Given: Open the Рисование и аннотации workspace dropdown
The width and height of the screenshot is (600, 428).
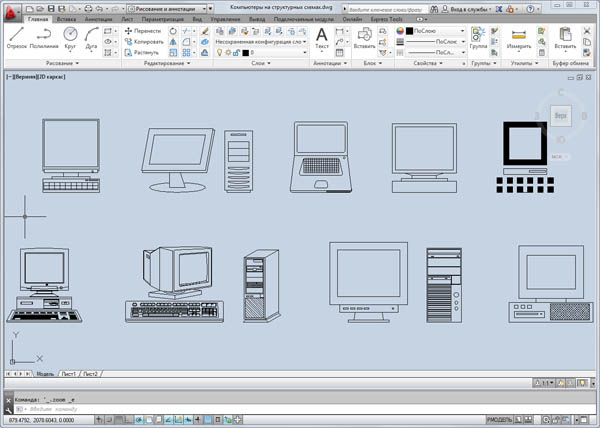Looking at the screenshot, I should click(x=170, y=8).
